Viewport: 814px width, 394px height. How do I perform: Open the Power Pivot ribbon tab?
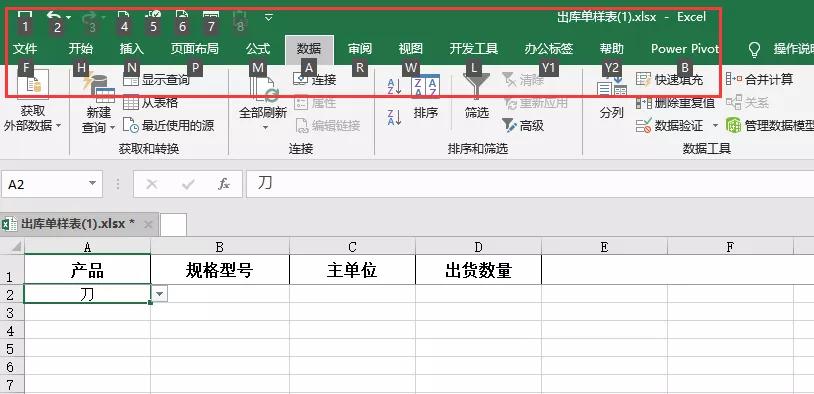(685, 49)
